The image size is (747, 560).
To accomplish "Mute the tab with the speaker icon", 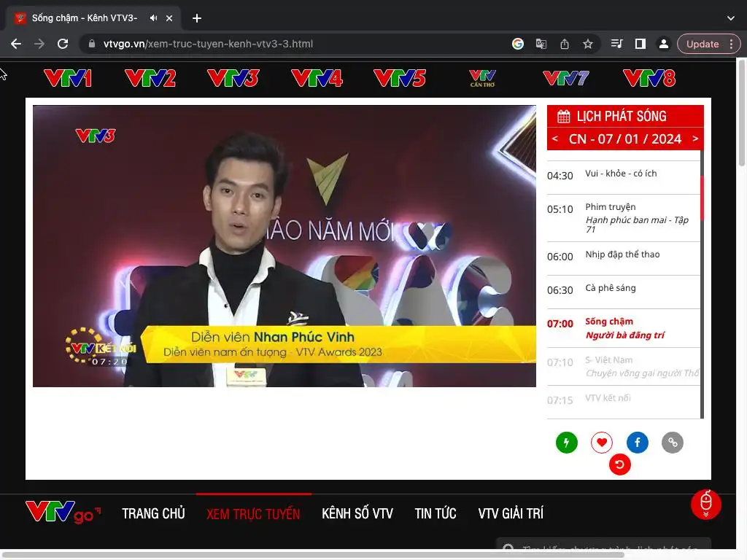I will (x=153, y=18).
